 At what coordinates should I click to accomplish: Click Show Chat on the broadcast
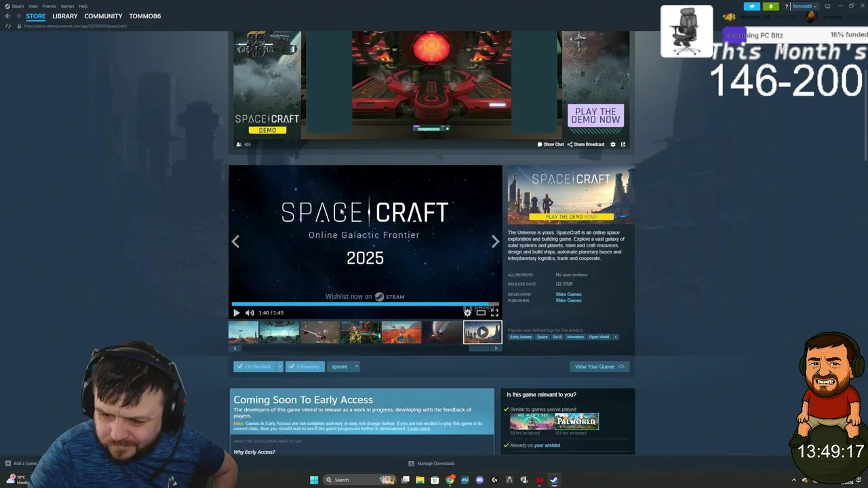[x=551, y=144]
